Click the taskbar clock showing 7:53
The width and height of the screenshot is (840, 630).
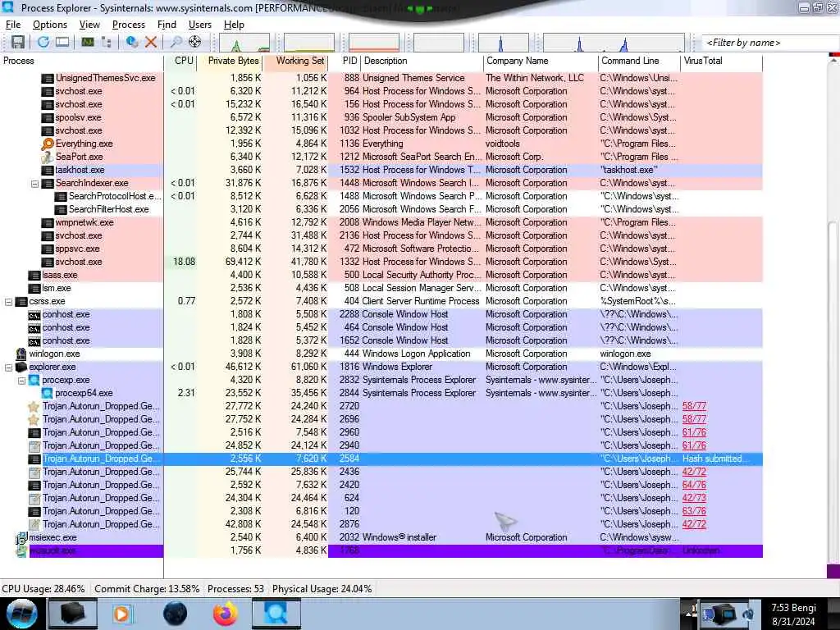coord(793,614)
